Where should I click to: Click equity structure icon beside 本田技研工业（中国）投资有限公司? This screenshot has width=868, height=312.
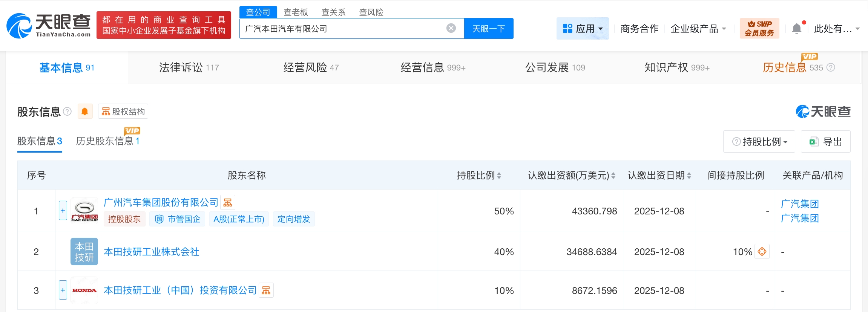(x=266, y=290)
